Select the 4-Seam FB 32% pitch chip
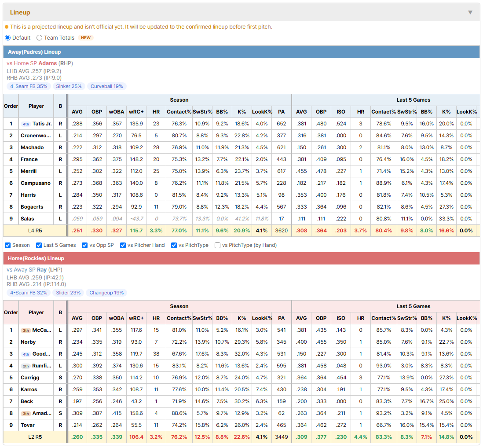Screen dimensions: 483x448 click(29, 293)
